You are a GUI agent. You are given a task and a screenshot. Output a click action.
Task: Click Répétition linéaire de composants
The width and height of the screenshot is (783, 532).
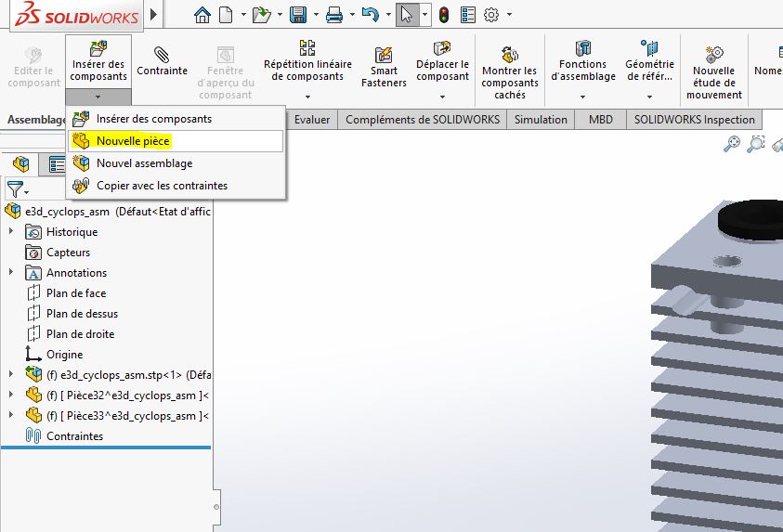point(307,61)
